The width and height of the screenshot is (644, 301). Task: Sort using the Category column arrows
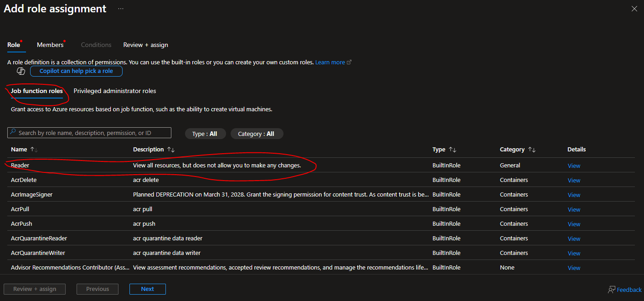click(x=532, y=150)
